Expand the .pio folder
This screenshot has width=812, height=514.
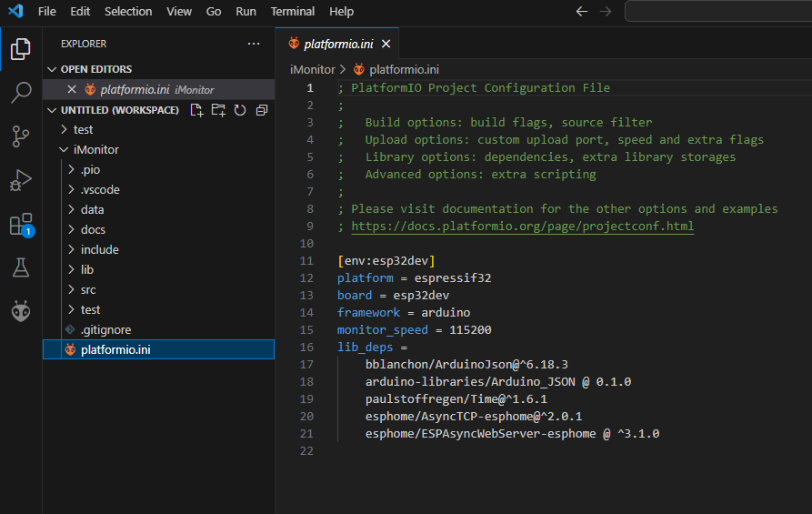[90, 170]
